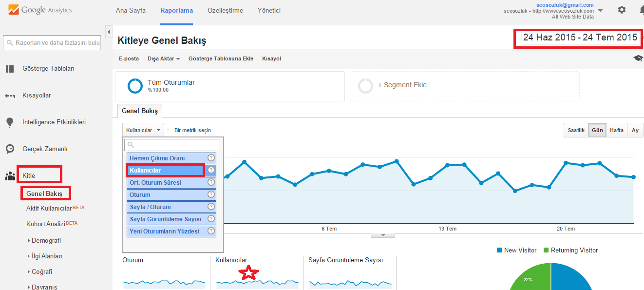Click the Kitle people icon
Image resolution: width=644 pixels, height=290 pixels.
point(10,176)
